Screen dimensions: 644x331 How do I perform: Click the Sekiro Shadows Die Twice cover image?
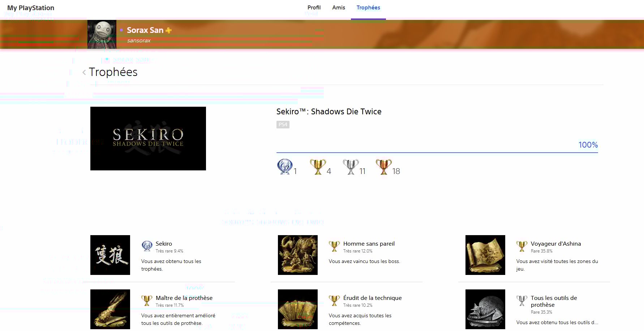click(148, 139)
